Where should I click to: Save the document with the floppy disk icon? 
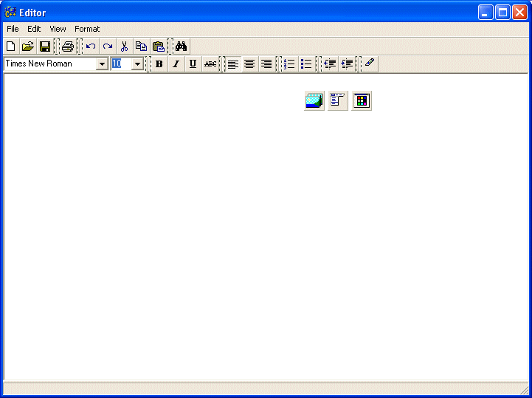(x=45, y=47)
